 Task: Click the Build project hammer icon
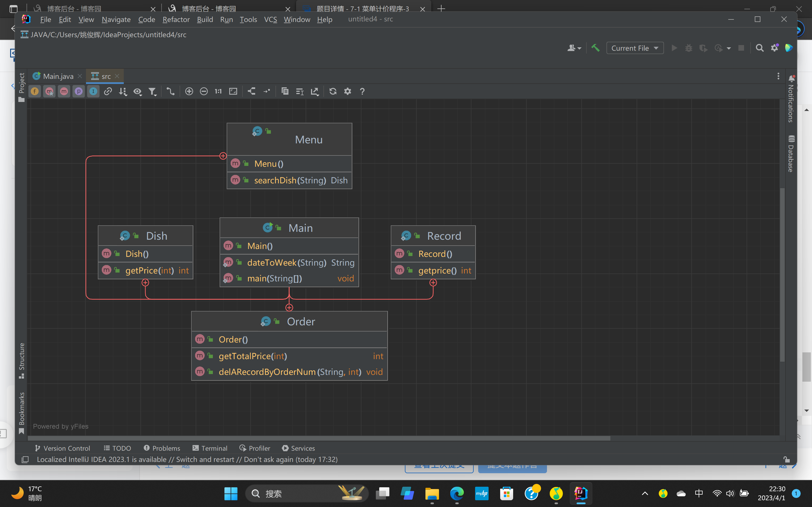[x=595, y=48]
